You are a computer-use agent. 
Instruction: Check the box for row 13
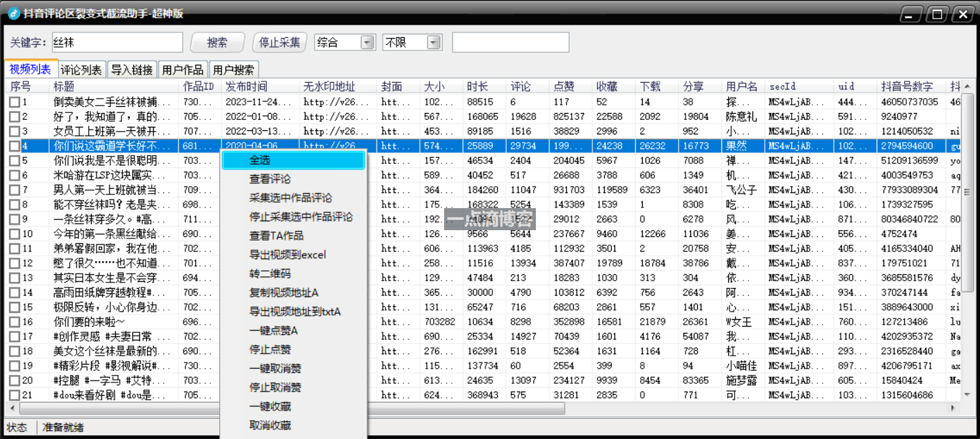pos(14,278)
